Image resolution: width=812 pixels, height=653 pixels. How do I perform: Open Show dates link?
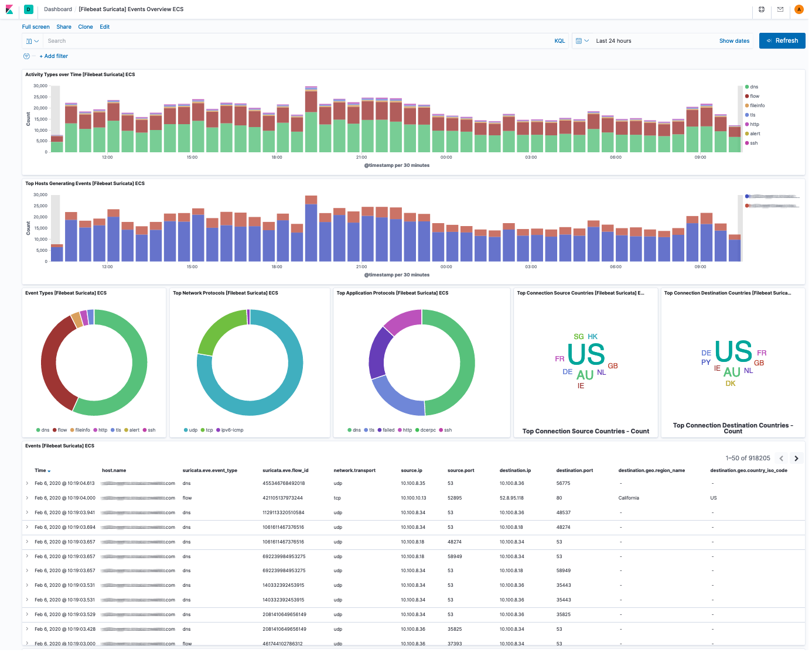tap(734, 40)
